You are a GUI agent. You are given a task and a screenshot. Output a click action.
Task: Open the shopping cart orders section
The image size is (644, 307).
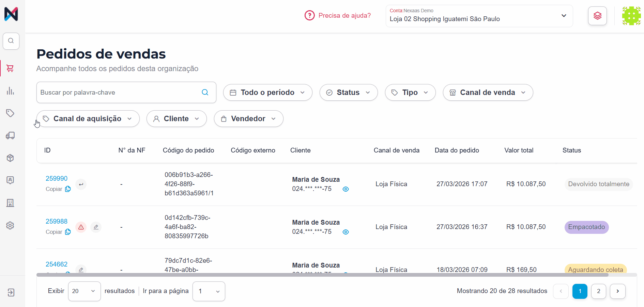(10, 68)
